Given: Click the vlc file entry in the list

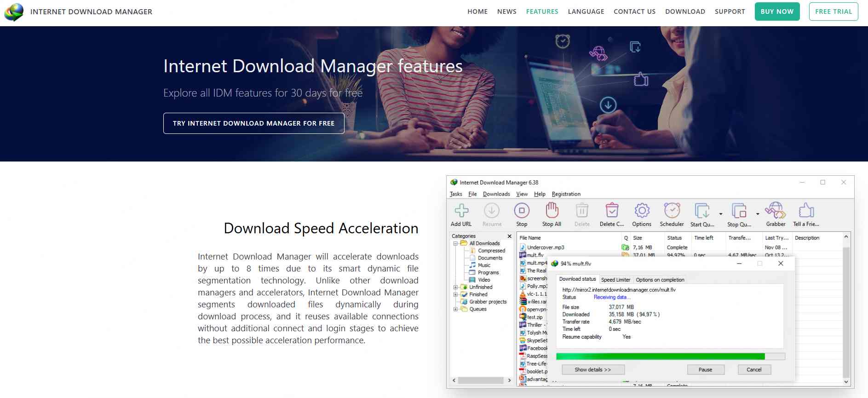Looking at the screenshot, I should click(533, 294).
